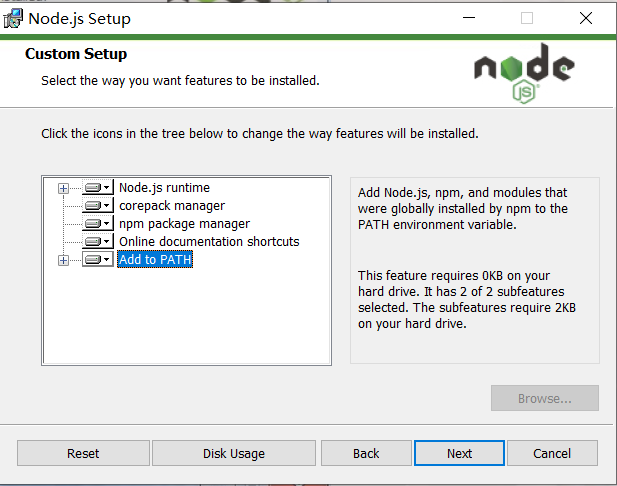Open Disk Usage information

(x=234, y=453)
